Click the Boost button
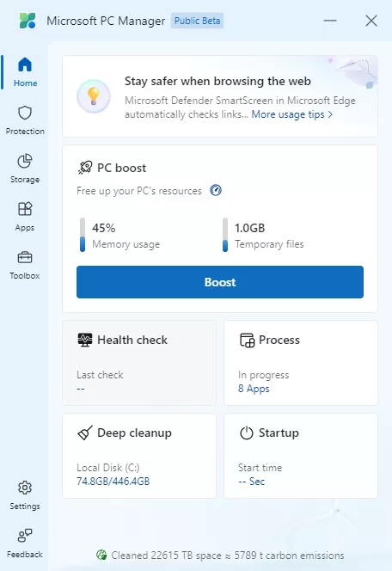Screen dimensions: 392x571 click(220, 282)
